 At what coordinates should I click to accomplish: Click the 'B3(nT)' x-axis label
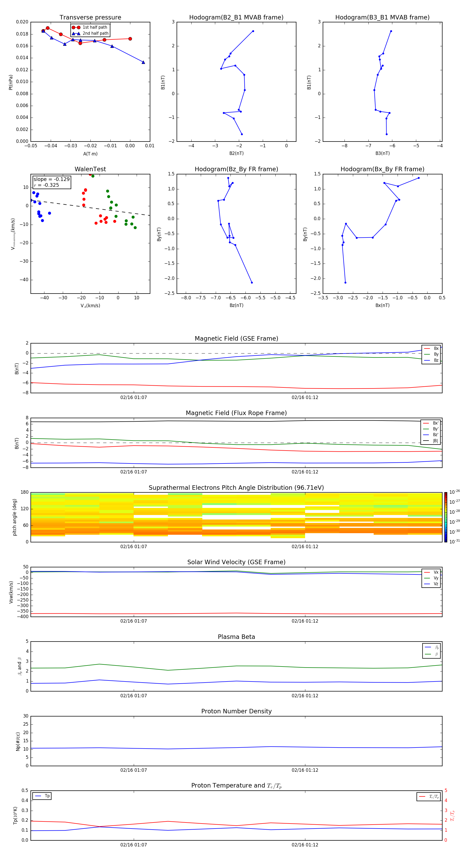[x=382, y=153]
